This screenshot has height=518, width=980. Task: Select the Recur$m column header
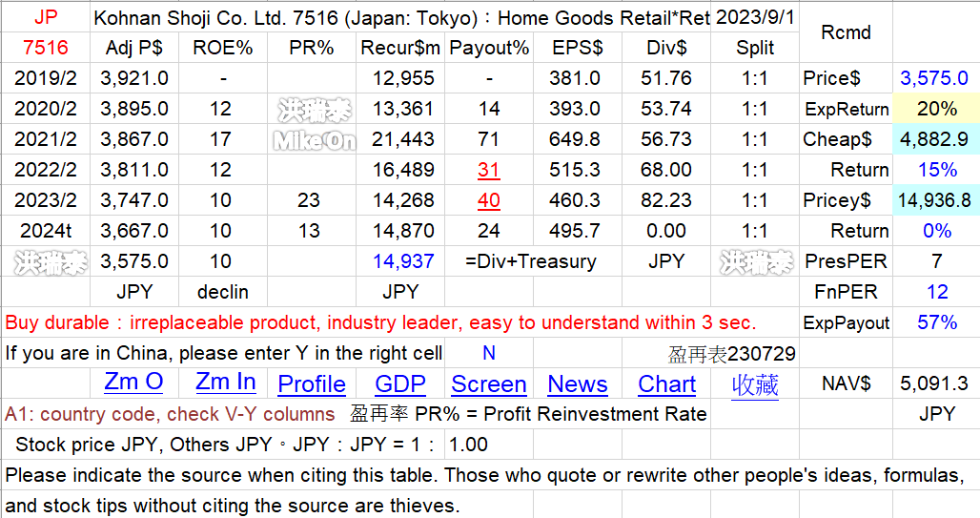[400, 48]
